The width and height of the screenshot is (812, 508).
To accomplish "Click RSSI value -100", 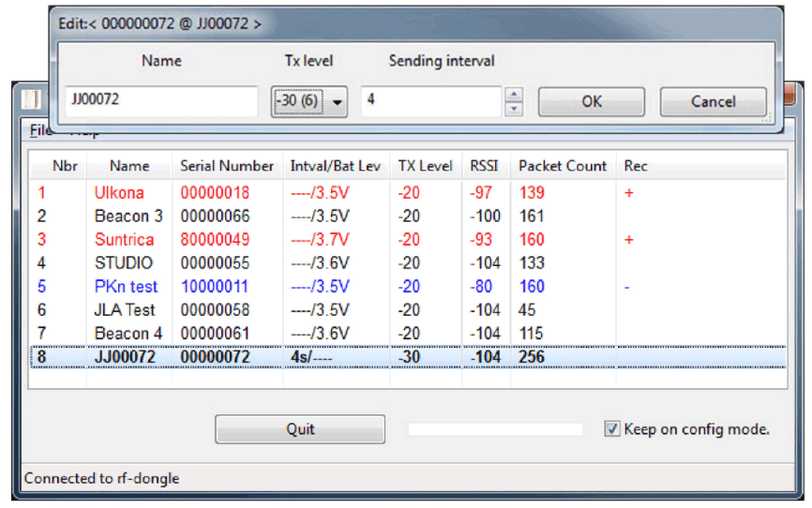I will click(x=486, y=216).
